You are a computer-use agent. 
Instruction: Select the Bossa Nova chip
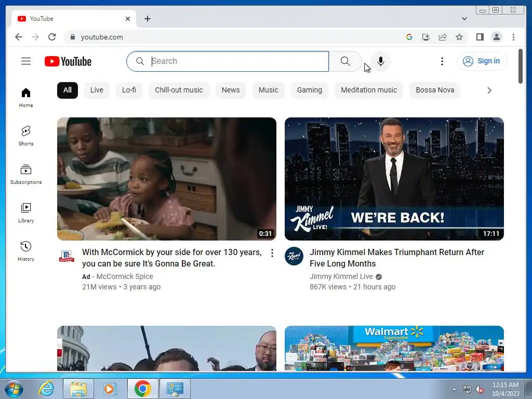point(435,90)
